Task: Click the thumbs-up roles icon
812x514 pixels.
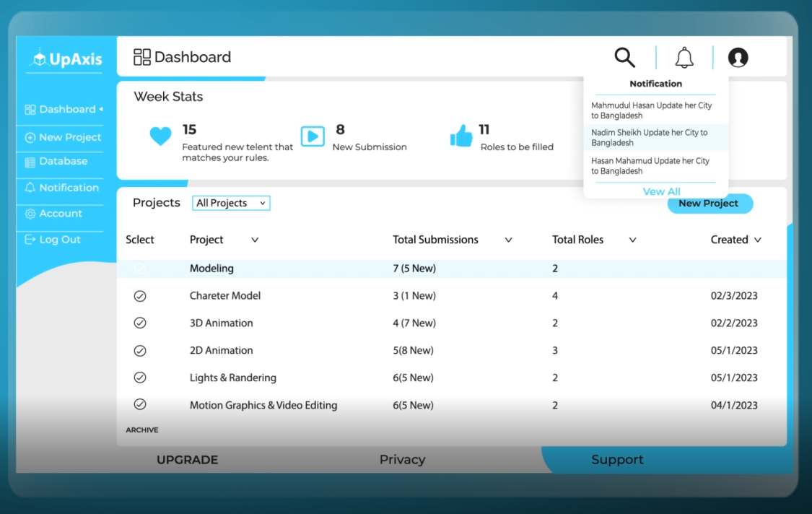Action: click(x=461, y=136)
